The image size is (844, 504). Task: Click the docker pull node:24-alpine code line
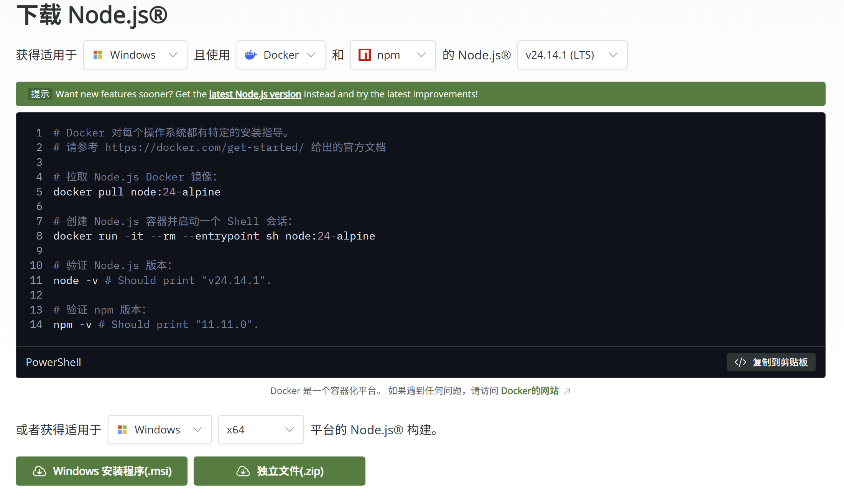(x=137, y=192)
